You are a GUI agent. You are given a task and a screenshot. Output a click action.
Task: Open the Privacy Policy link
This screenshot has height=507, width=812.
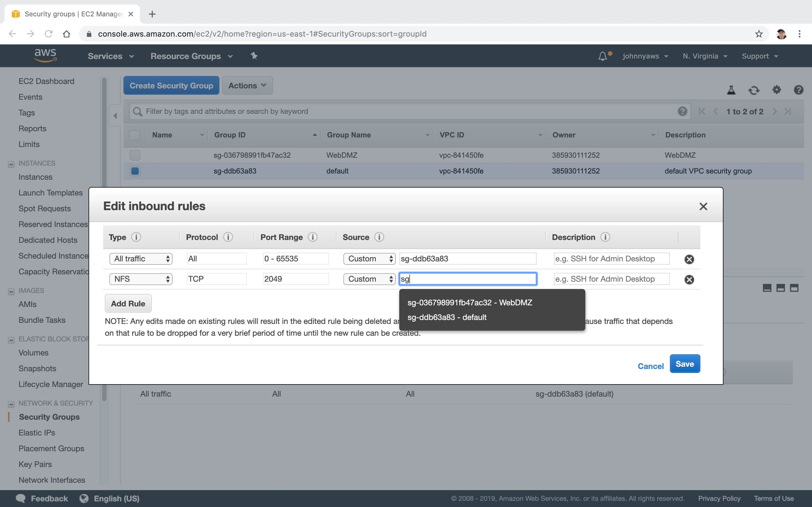pyautogui.click(x=718, y=498)
